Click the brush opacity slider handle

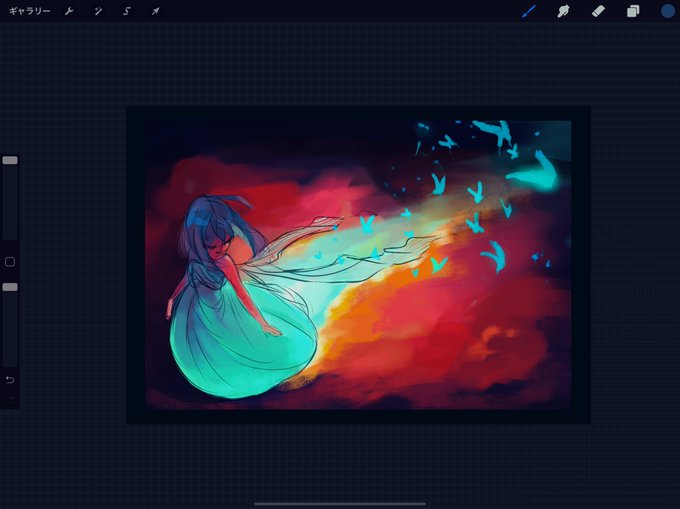pyautogui.click(x=10, y=287)
